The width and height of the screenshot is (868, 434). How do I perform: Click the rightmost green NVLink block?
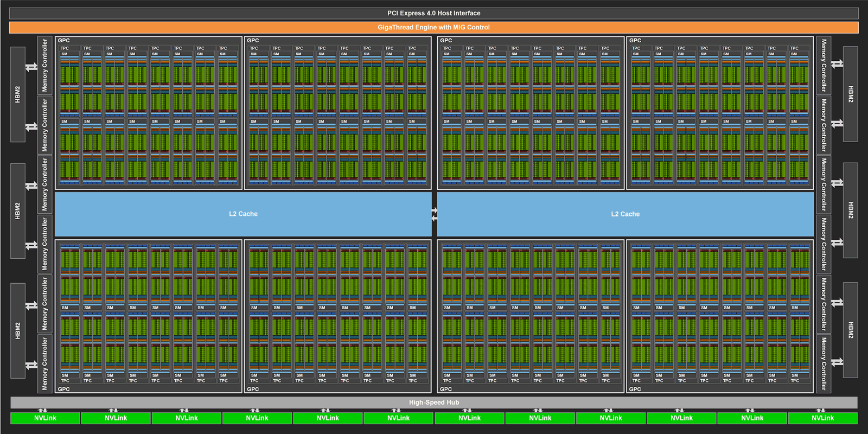pos(823,418)
